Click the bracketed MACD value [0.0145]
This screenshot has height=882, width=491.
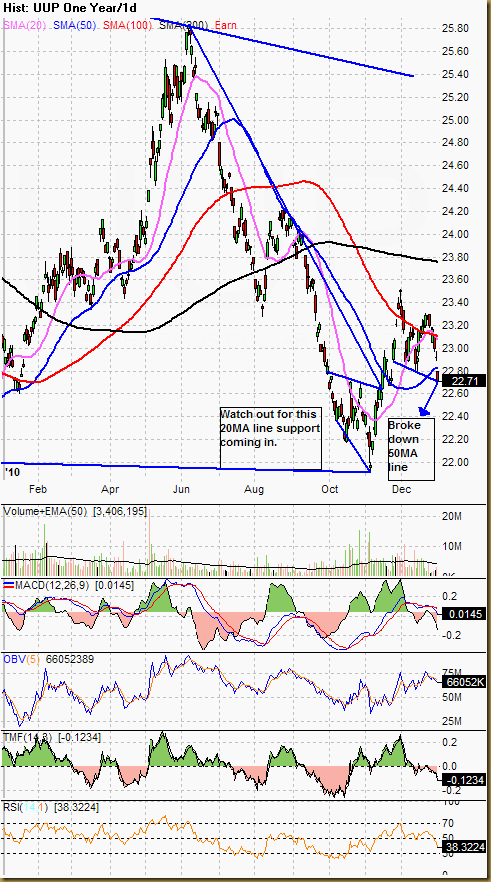(115, 586)
